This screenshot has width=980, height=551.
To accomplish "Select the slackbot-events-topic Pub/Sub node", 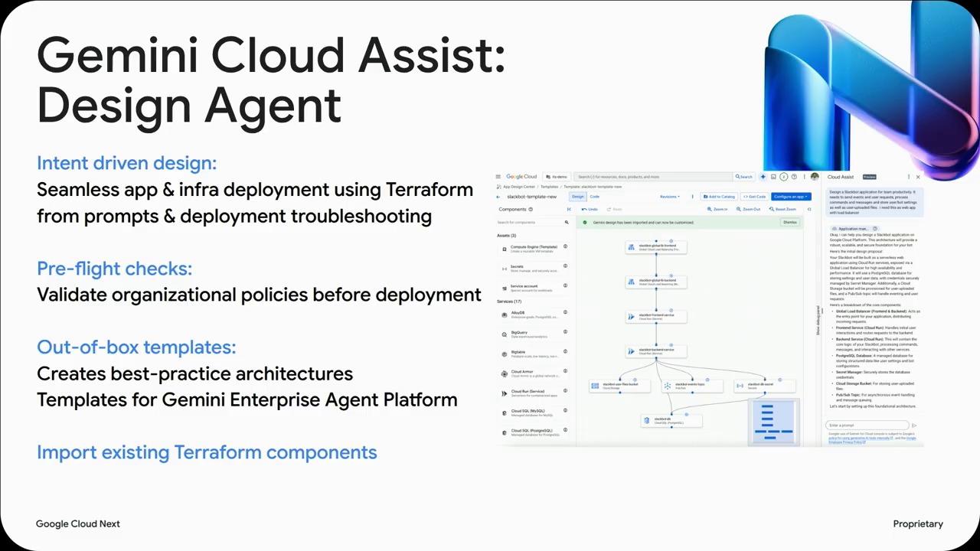I will 692,386.
